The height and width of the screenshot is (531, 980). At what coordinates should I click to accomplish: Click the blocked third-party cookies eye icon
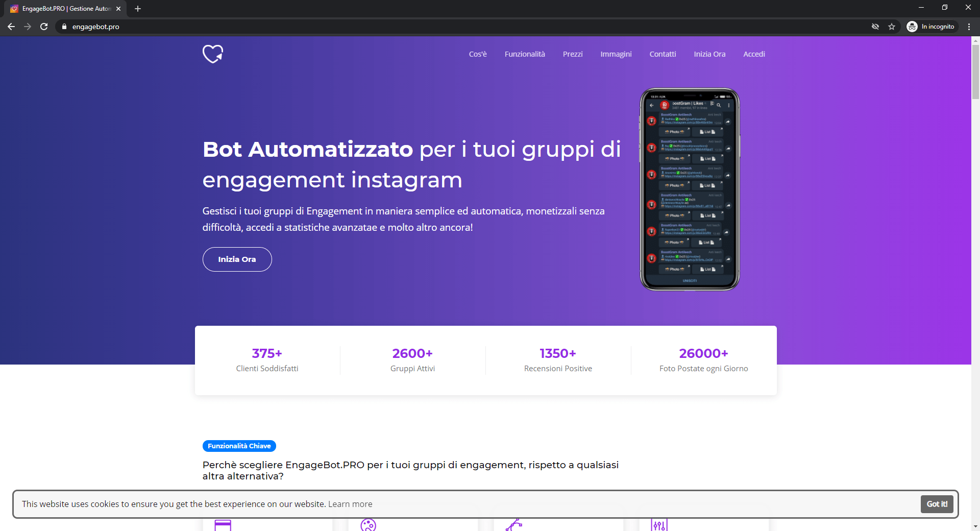point(875,27)
